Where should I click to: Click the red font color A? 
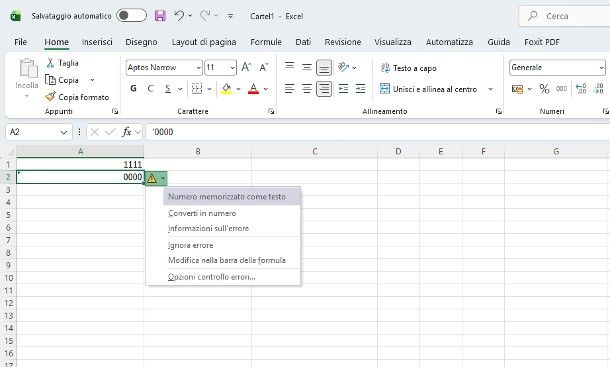coord(253,89)
